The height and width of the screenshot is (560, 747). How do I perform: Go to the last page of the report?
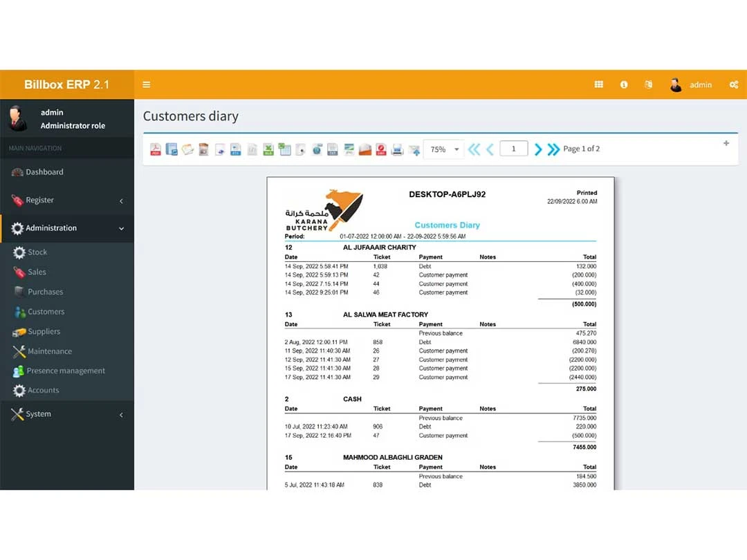click(553, 149)
